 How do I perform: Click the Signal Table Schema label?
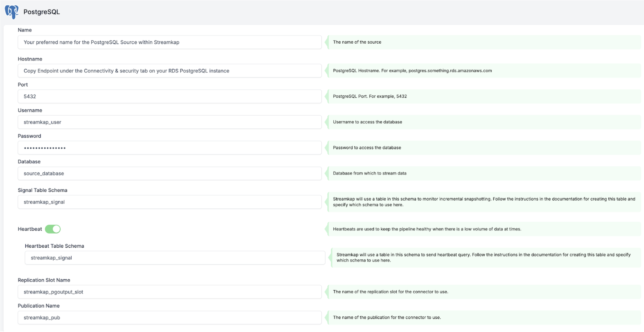(43, 190)
